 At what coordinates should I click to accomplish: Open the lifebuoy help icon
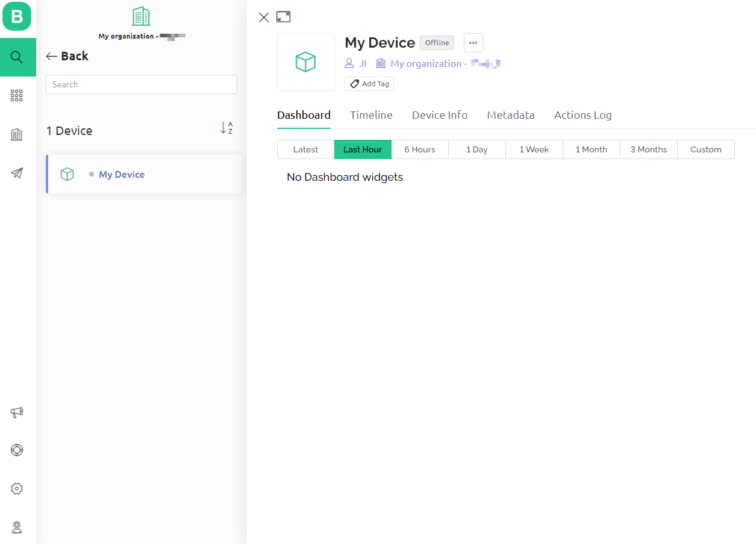(17, 450)
